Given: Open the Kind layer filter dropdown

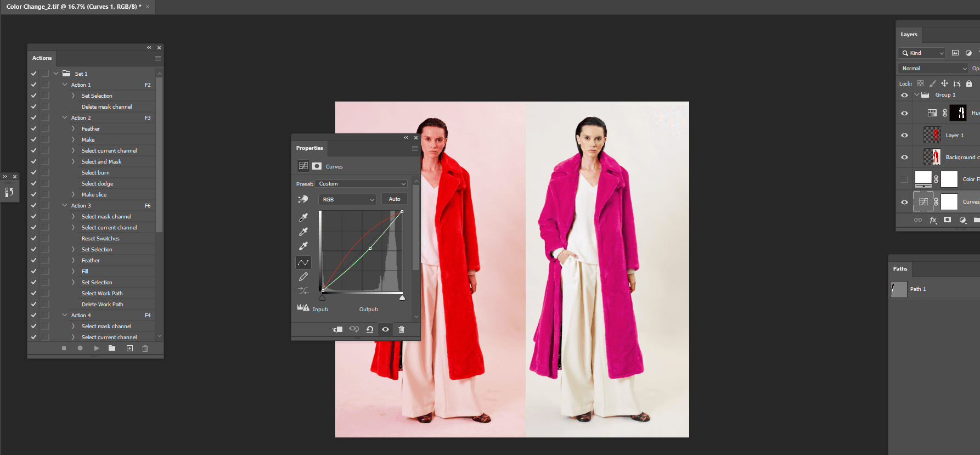Looking at the screenshot, I should [x=922, y=53].
